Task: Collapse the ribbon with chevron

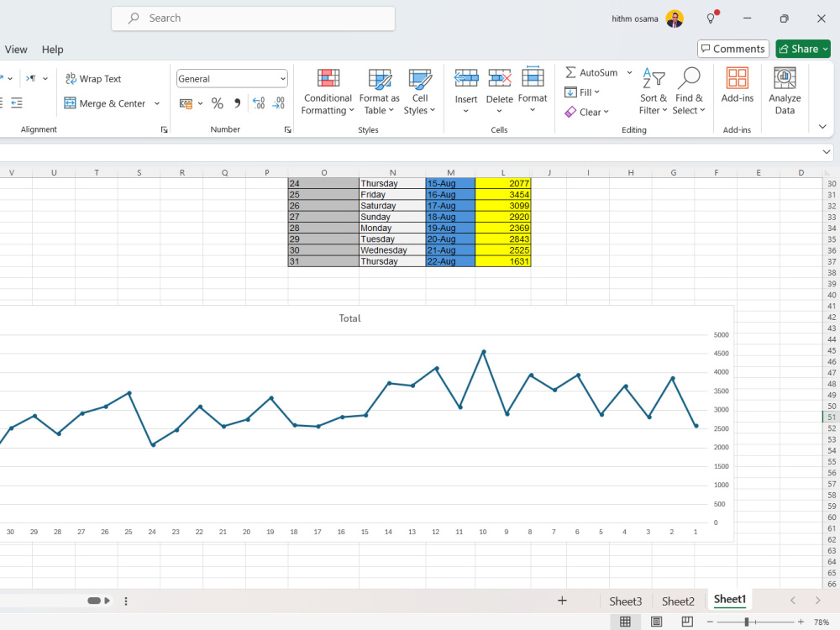Action: [x=822, y=127]
